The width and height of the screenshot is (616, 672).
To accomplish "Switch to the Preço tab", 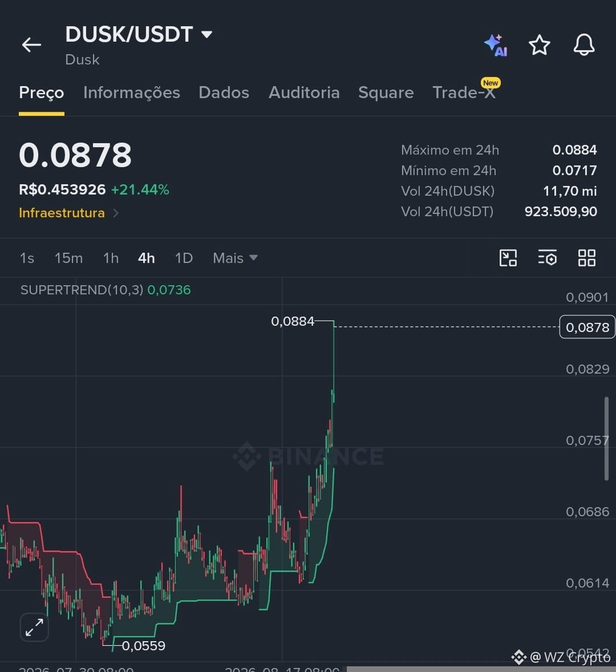I will pyautogui.click(x=42, y=92).
